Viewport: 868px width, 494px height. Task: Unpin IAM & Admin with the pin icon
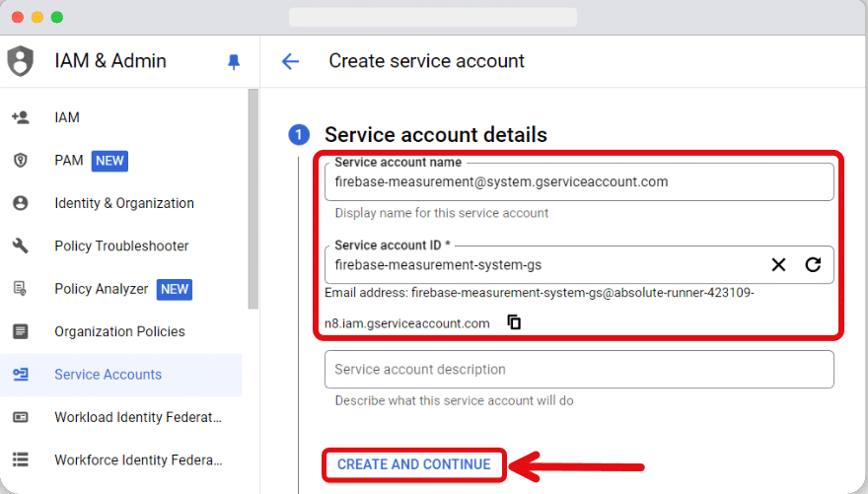(234, 61)
